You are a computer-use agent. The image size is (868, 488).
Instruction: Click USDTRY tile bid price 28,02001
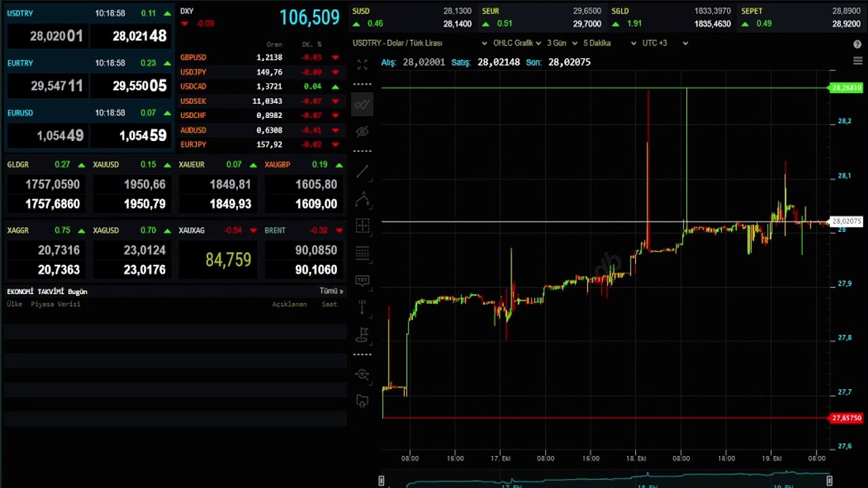pos(47,36)
